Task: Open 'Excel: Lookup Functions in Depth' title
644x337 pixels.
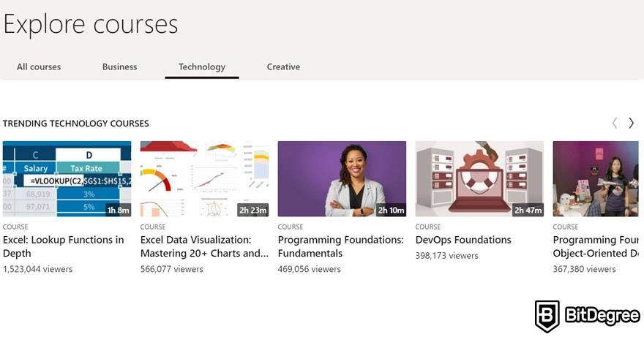Action: [63, 246]
